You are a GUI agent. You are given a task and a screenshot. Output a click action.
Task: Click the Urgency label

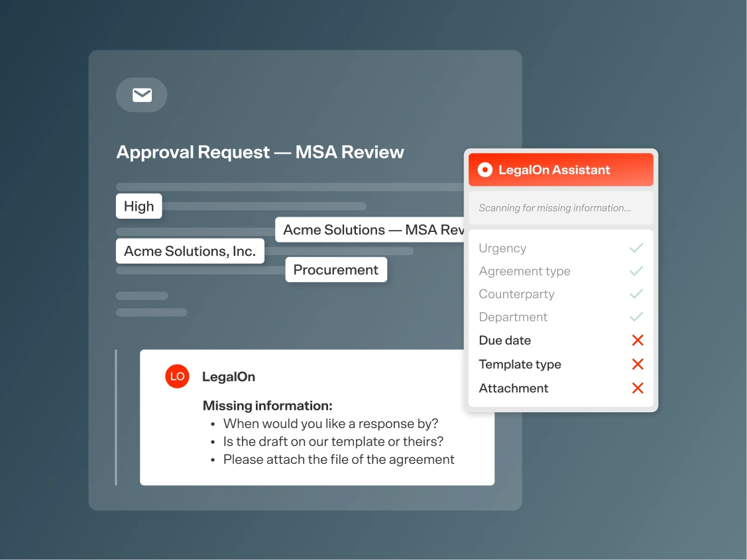[x=502, y=248]
